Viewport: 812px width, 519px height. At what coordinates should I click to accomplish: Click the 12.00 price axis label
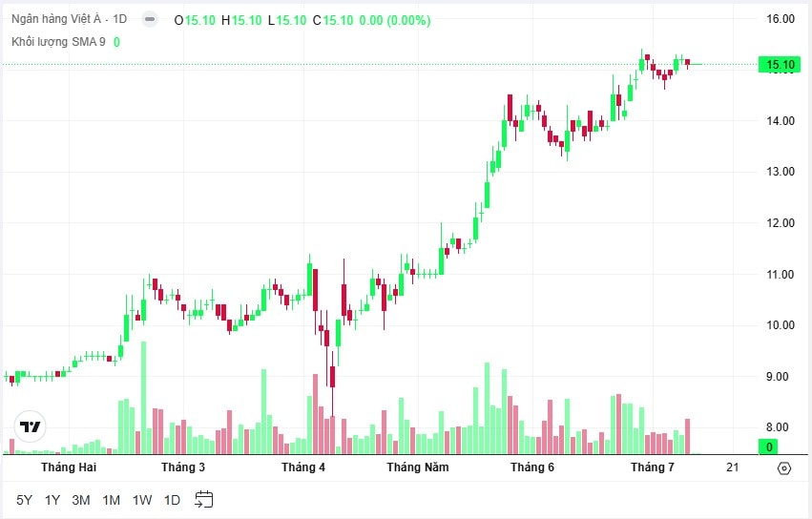click(780, 222)
